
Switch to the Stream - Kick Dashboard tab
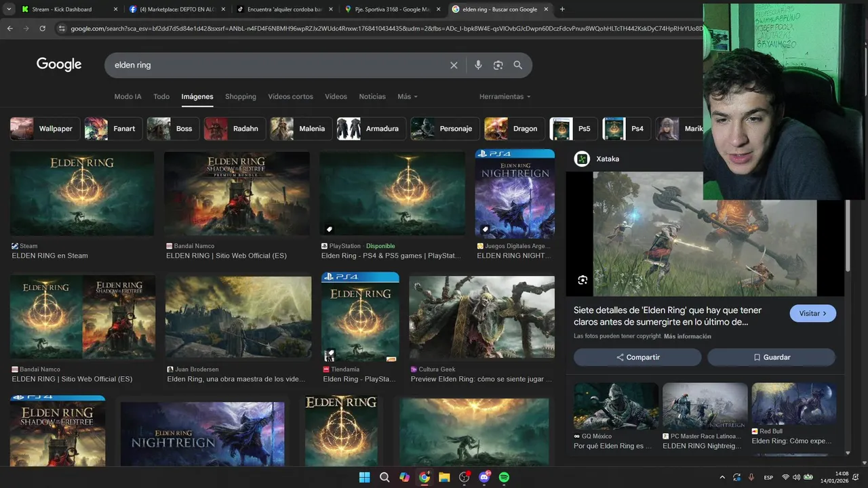[x=68, y=9]
